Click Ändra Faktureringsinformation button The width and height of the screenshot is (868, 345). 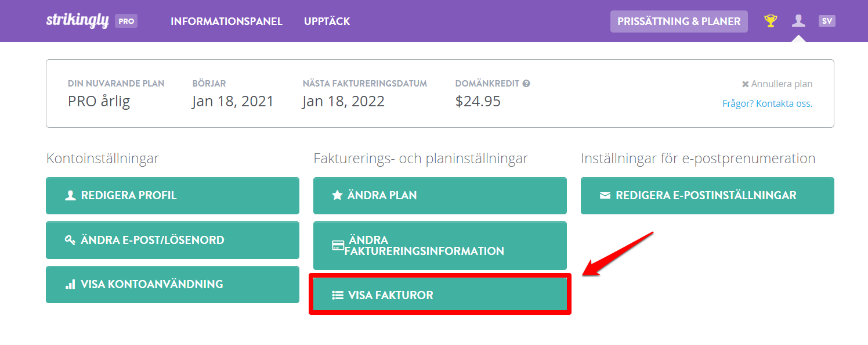click(x=440, y=246)
